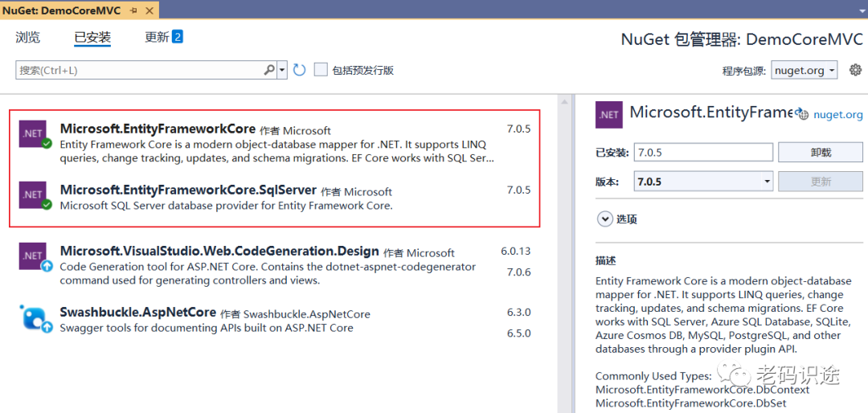Screen dimensions: 868x413
Task: Click the refresh icon beside search box
Action: pos(300,71)
